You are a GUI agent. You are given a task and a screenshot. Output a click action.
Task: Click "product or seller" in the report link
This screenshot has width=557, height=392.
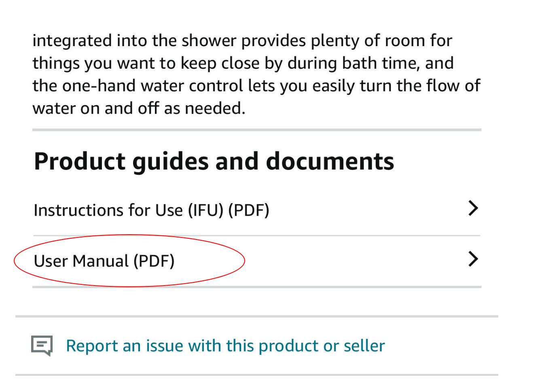click(x=322, y=345)
